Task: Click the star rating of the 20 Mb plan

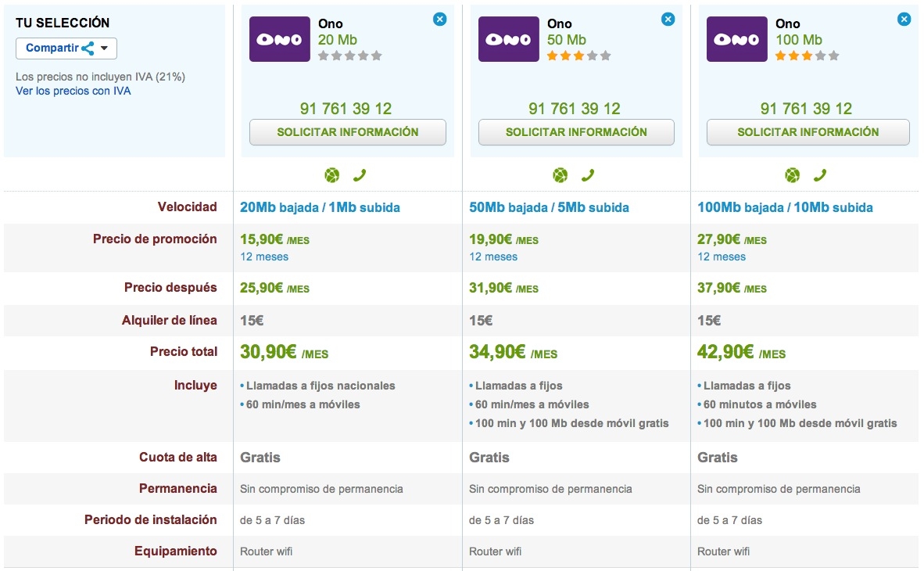Action: coord(350,56)
